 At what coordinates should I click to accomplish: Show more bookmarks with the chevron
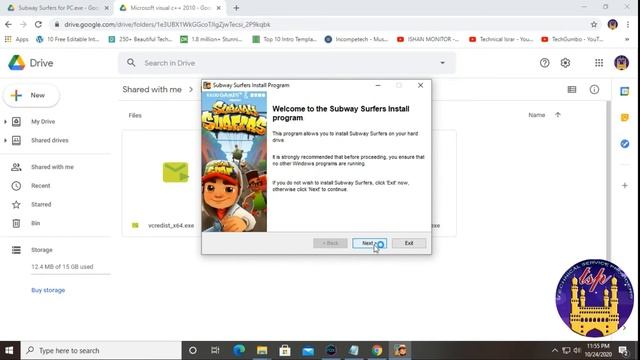tap(627, 39)
